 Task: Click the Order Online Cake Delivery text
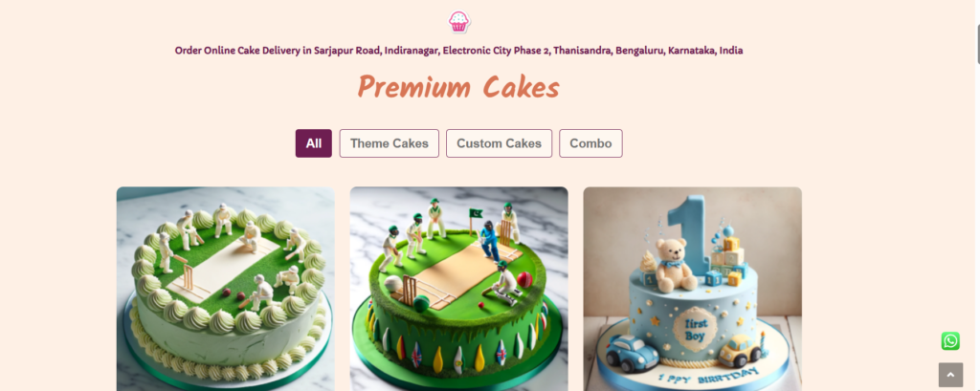[458, 51]
